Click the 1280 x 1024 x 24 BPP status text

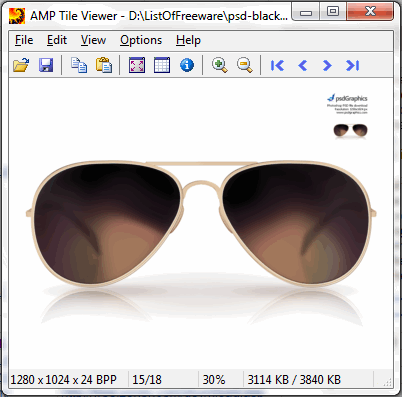[x=64, y=380]
